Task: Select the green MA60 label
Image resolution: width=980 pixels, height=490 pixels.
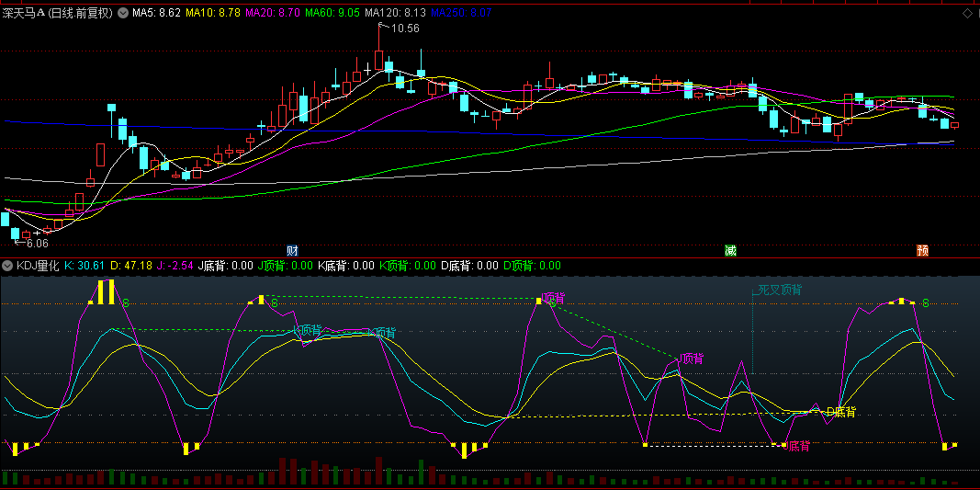Action: [332, 14]
